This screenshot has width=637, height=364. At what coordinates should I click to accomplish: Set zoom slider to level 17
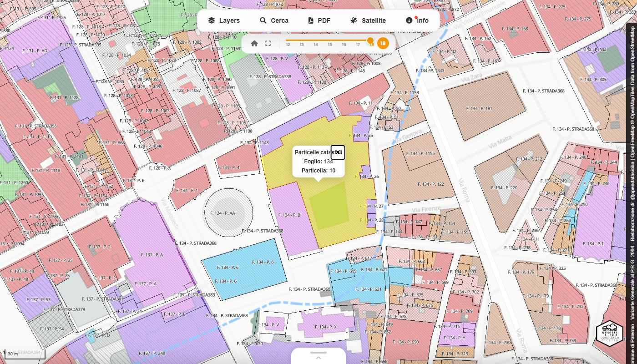pyautogui.click(x=358, y=45)
